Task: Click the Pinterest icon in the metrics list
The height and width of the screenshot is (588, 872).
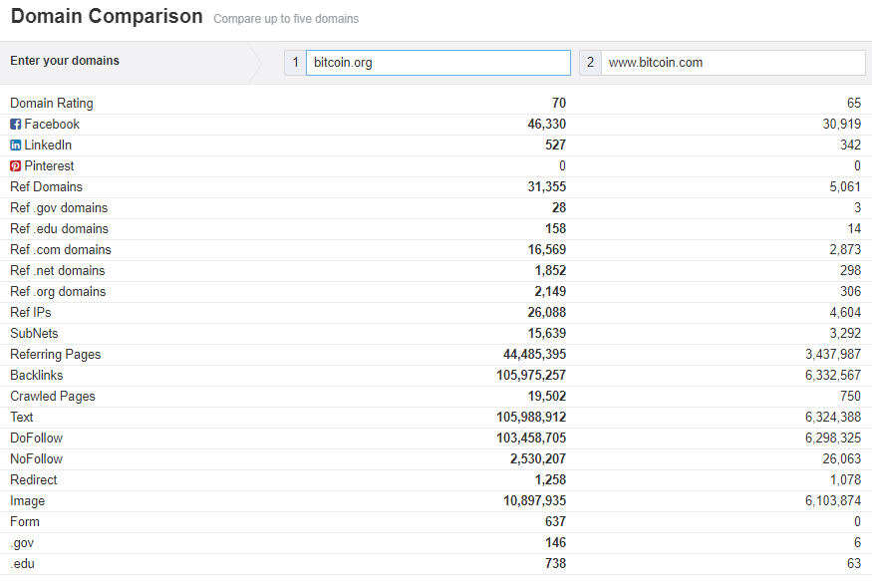Action: 16,166
